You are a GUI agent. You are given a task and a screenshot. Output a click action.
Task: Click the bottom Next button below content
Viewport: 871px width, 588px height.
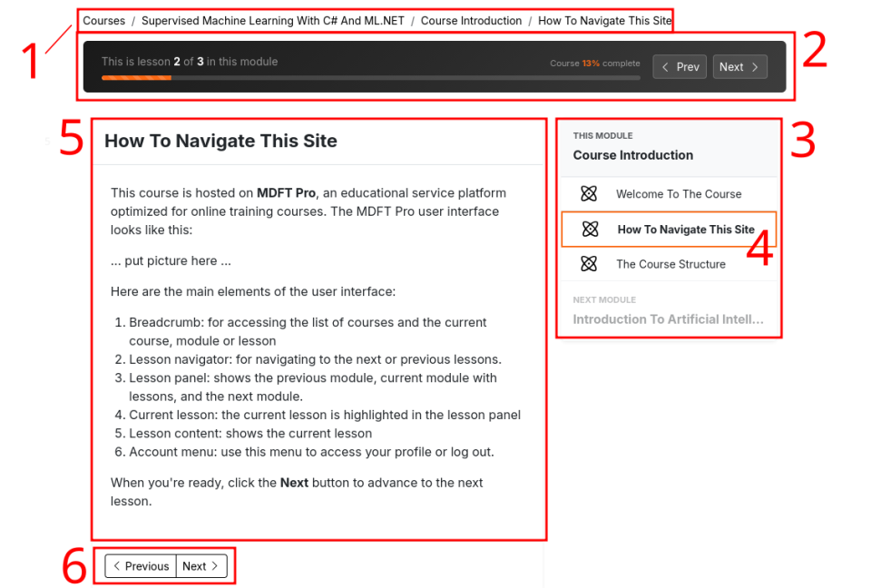coord(201,566)
